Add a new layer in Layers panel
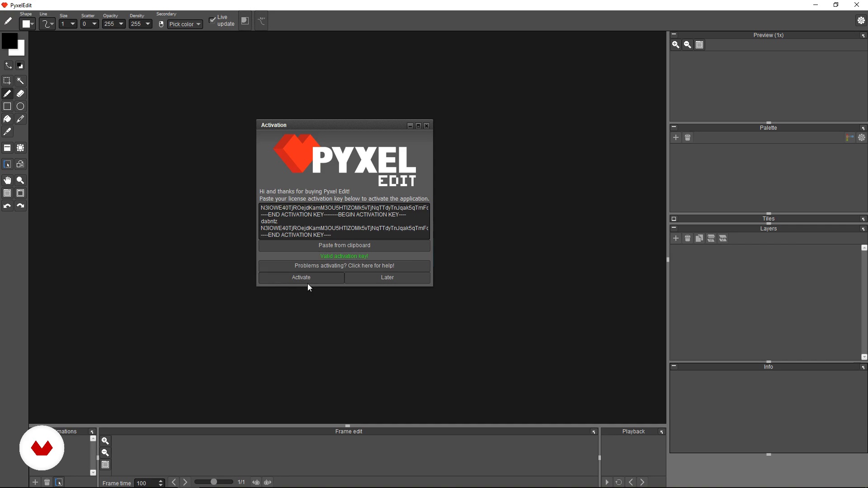 tap(675, 238)
